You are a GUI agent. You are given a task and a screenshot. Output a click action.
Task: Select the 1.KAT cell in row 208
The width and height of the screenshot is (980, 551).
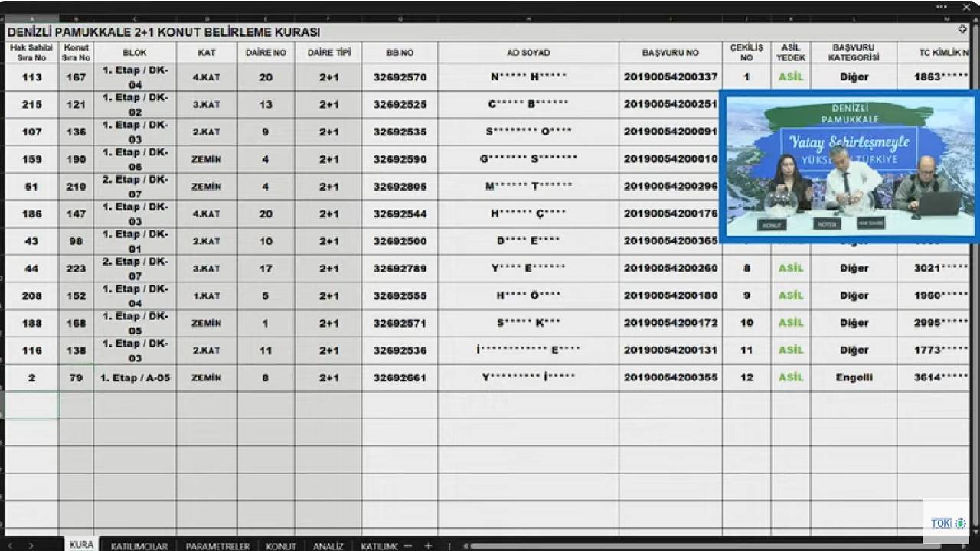click(x=207, y=295)
